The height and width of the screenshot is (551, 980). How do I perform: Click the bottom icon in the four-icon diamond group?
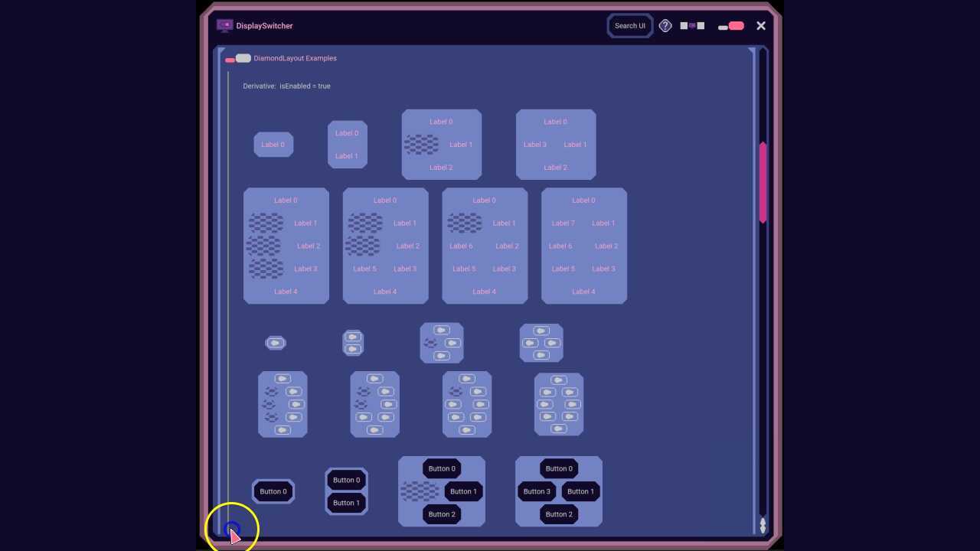541,355
